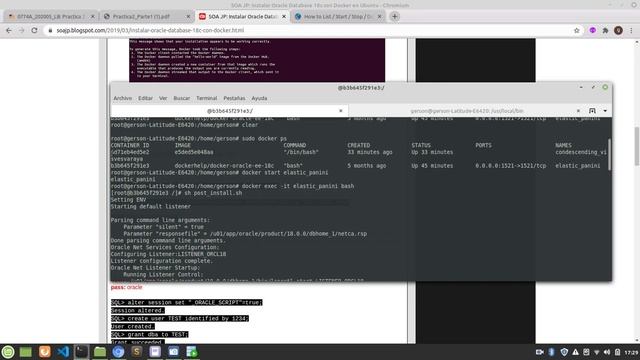Viewport: 640px width, 360px height.
Task: Open the Chromium profile avatar
Action: (618, 31)
